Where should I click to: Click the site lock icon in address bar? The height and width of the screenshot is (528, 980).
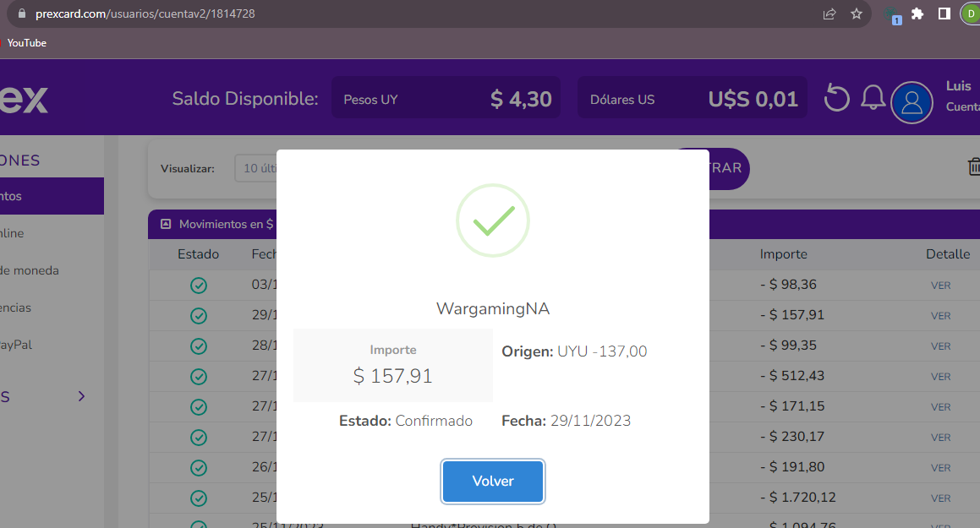pyautogui.click(x=22, y=14)
